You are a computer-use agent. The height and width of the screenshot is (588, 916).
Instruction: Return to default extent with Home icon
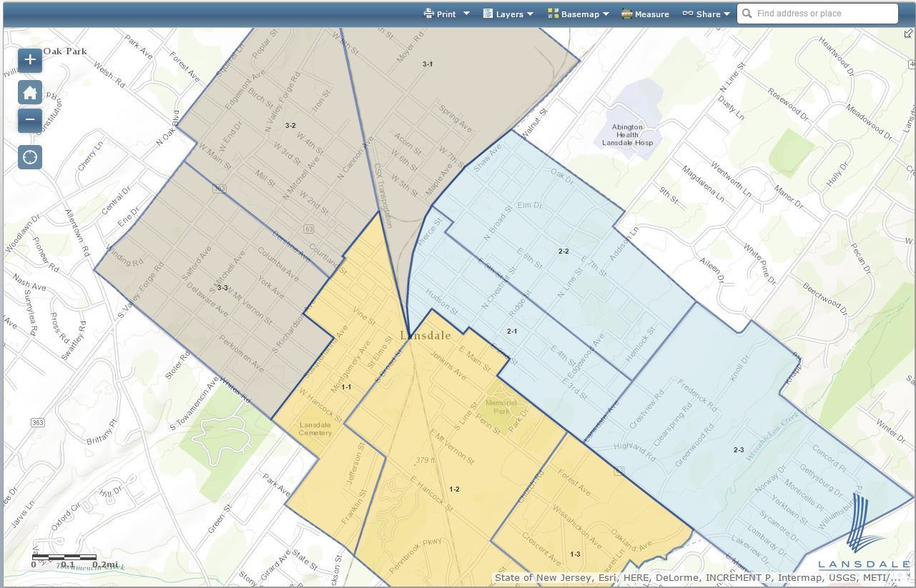click(29, 92)
